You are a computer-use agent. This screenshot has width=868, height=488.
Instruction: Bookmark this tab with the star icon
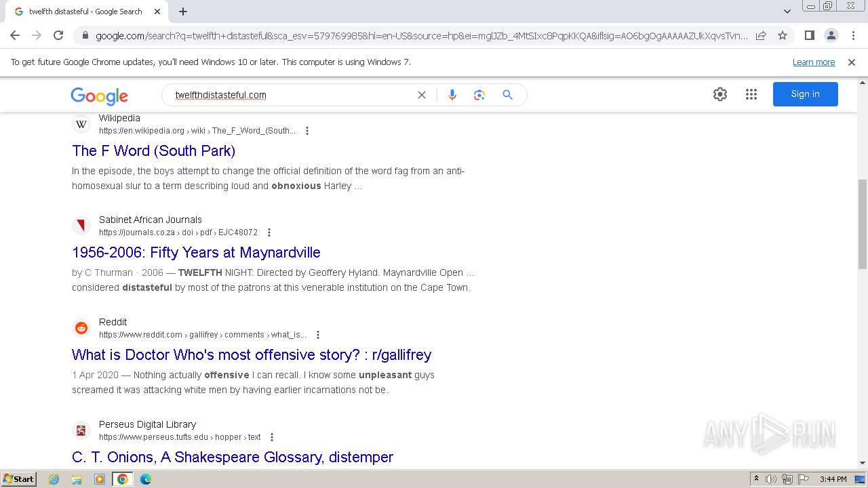[783, 35]
